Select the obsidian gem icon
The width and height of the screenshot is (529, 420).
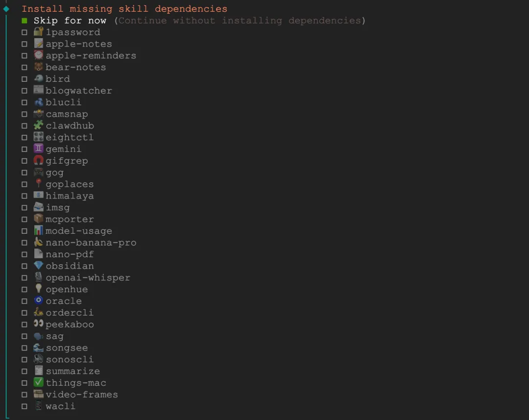[x=39, y=266]
